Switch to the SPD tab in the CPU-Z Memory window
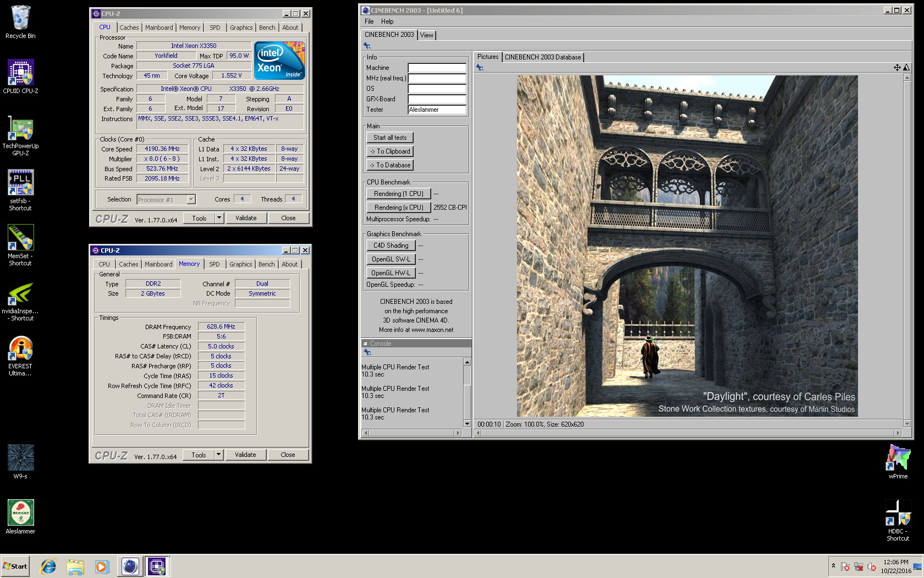Screen dimensions: 924x578 (215, 264)
